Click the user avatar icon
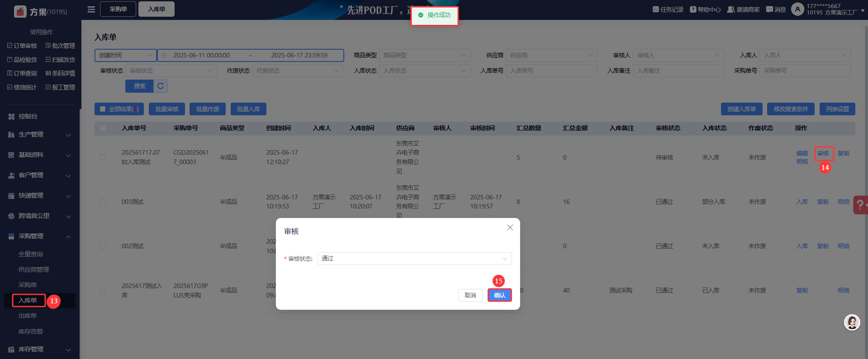The image size is (868, 359). click(x=797, y=9)
